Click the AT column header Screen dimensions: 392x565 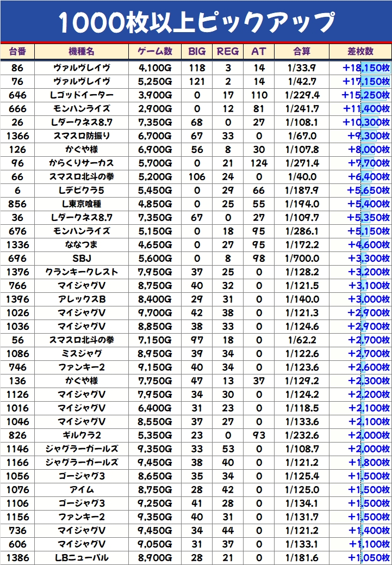[x=259, y=52]
